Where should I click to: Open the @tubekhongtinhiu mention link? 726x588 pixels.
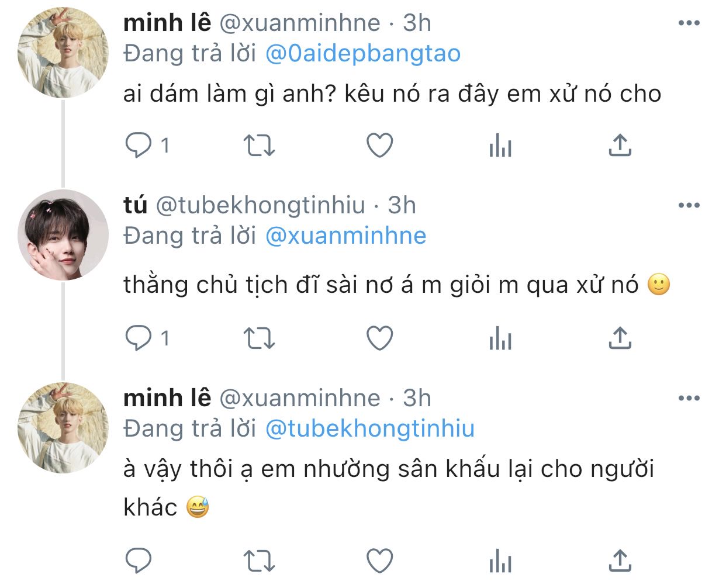pos(370,428)
